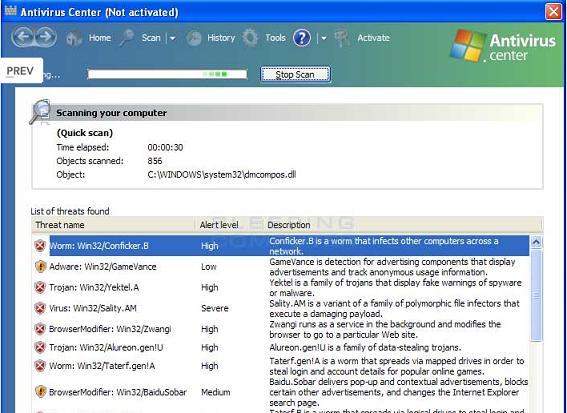The height and width of the screenshot is (413, 567).
Task: Click the threat list scrollbar up arrow
Action: (x=536, y=242)
